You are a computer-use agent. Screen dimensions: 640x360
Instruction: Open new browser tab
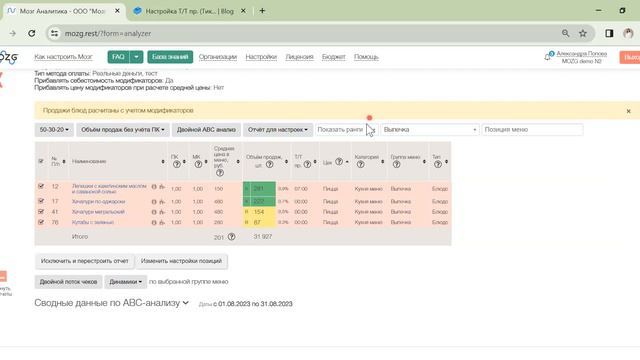click(x=262, y=11)
